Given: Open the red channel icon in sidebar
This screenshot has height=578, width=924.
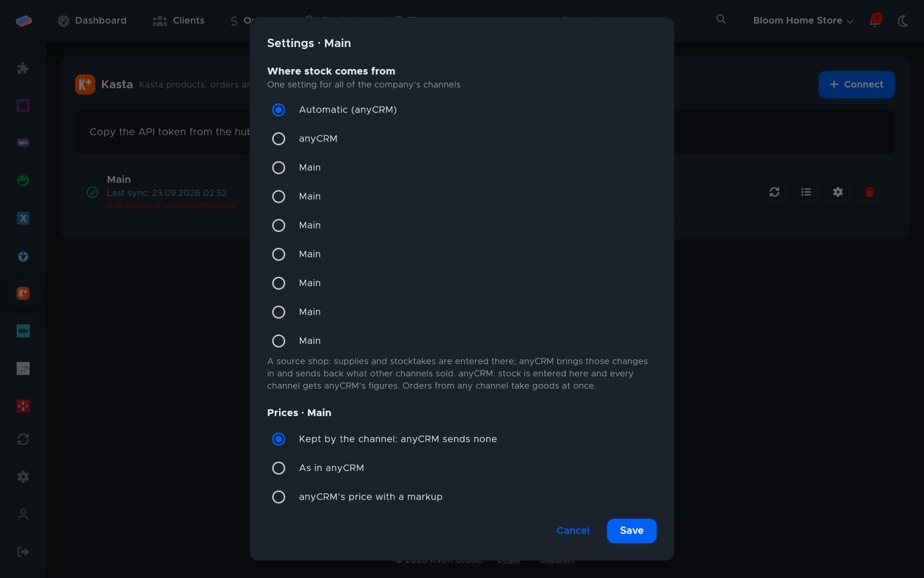Looking at the screenshot, I should [23, 406].
